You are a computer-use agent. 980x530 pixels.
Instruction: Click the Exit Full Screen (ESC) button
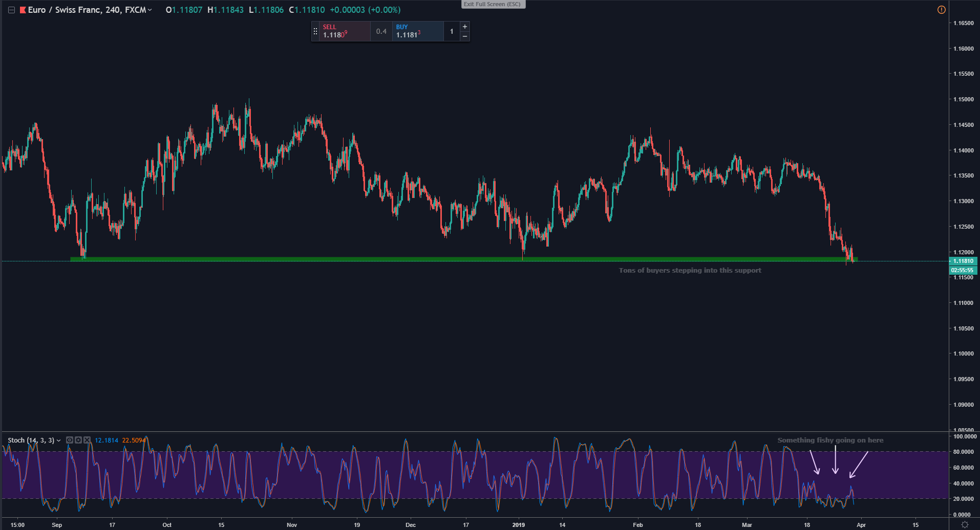[x=492, y=4]
